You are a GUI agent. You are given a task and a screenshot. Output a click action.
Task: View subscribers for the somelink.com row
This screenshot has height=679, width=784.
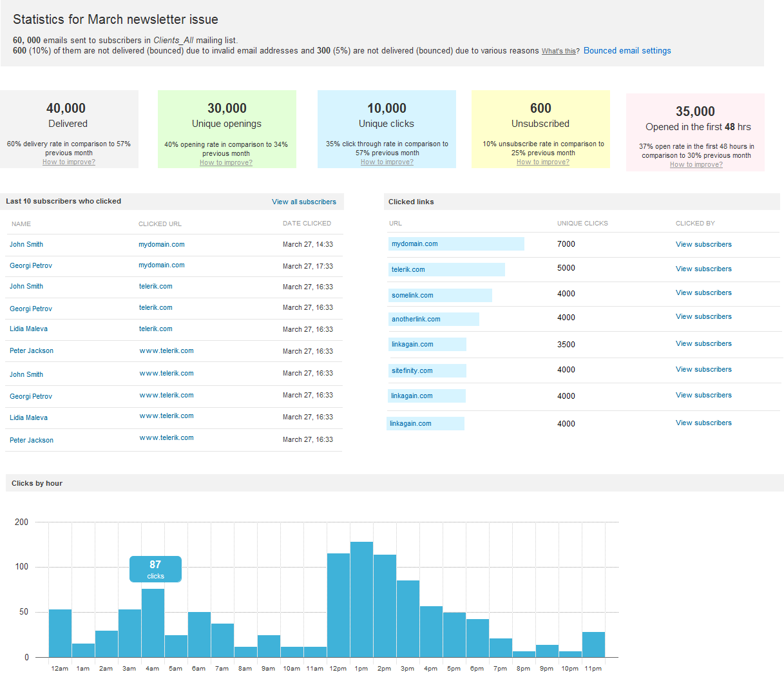[x=703, y=293]
